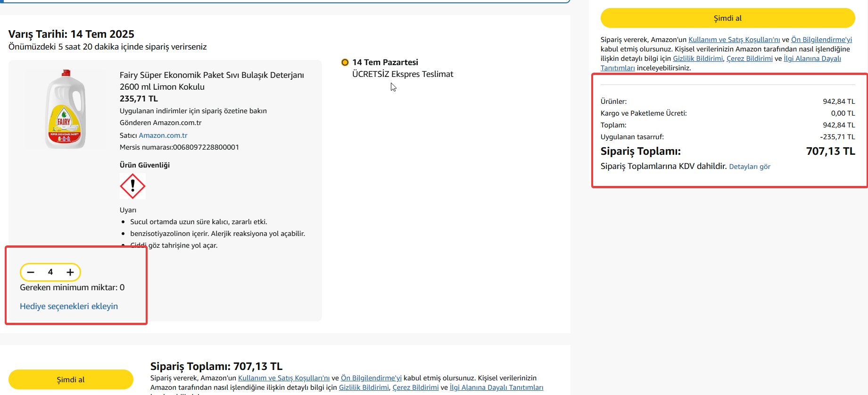Click the benzisotiyazolinon içerir warning bullet
This screenshot has height=395, width=868.
pos(218,234)
